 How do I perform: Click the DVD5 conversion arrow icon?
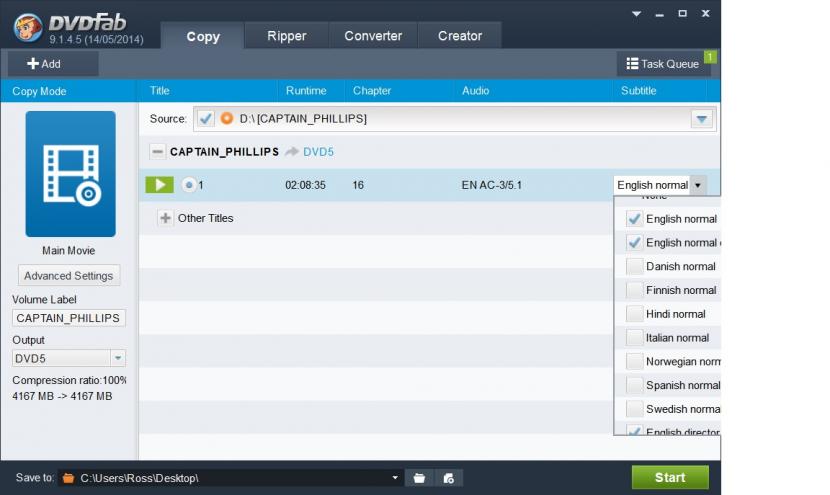[291, 152]
